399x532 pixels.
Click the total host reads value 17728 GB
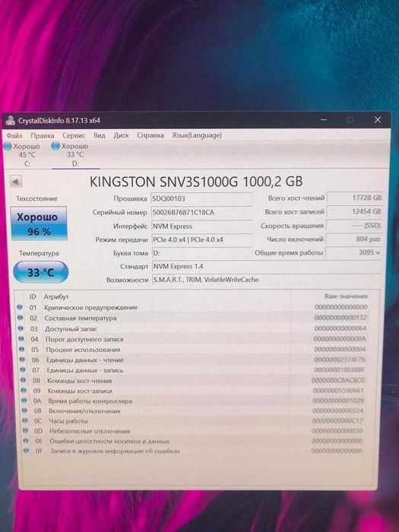point(355,198)
